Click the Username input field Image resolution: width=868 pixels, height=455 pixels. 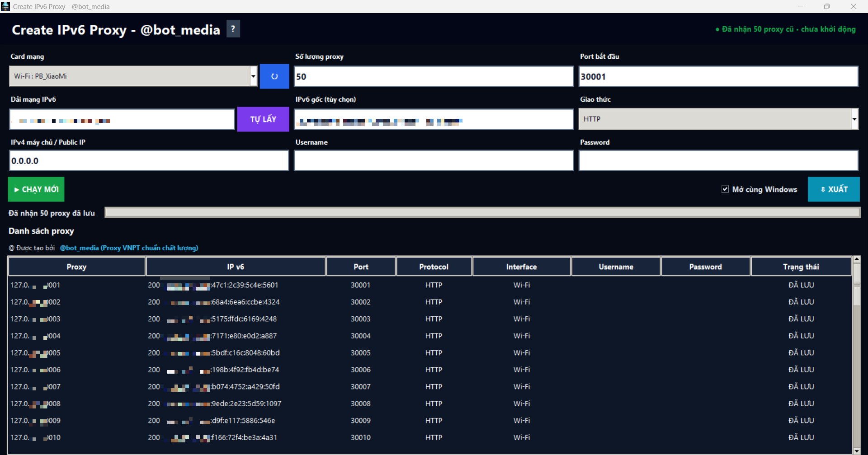pos(434,161)
